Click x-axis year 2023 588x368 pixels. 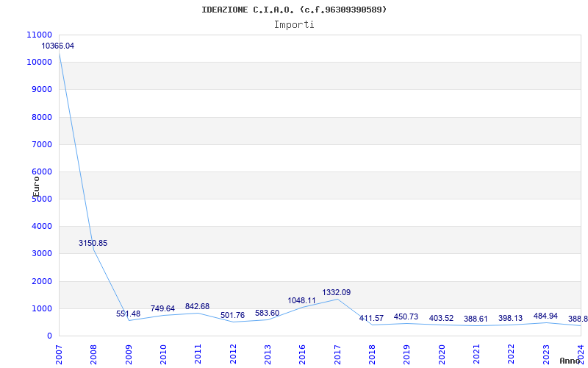tap(545, 354)
